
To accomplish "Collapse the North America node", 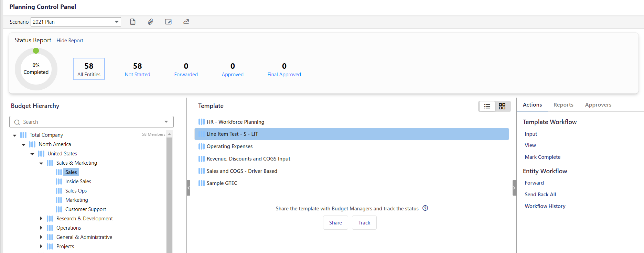I will pyautogui.click(x=23, y=145).
